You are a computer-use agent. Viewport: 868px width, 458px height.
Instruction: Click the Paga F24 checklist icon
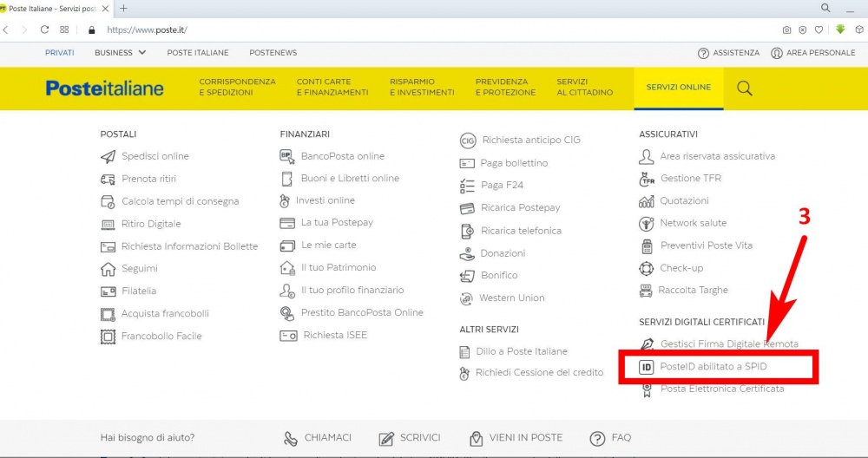(467, 186)
